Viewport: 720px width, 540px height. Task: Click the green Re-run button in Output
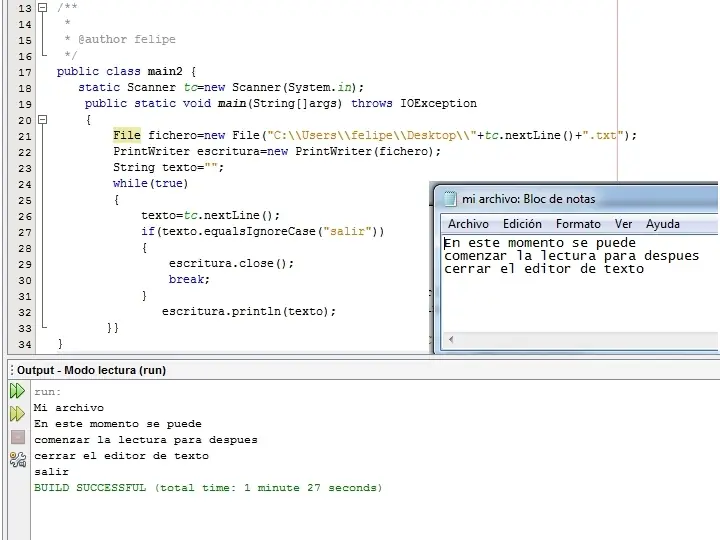pyautogui.click(x=17, y=391)
